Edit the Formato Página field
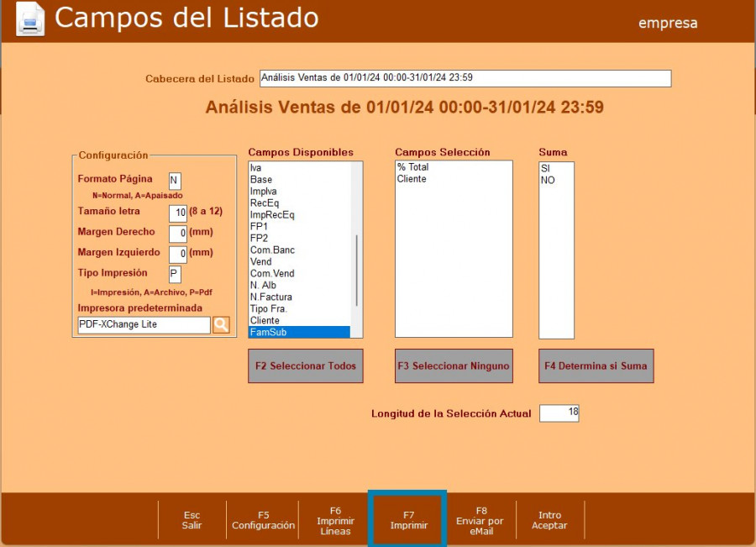 175,181
